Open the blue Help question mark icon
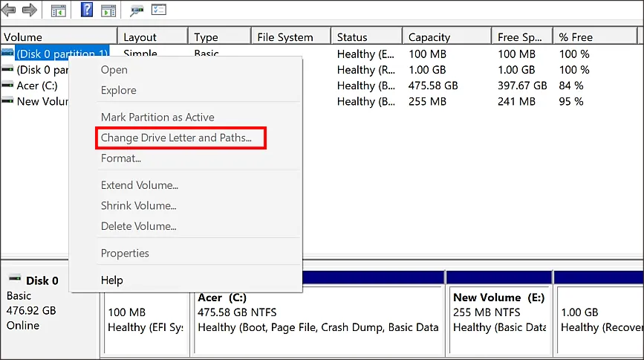Image resolution: width=644 pixels, height=360 pixels. click(87, 10)
